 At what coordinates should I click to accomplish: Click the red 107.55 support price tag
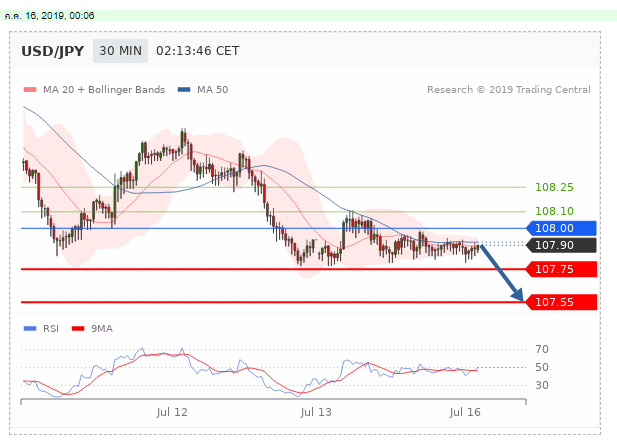point(562,302)
